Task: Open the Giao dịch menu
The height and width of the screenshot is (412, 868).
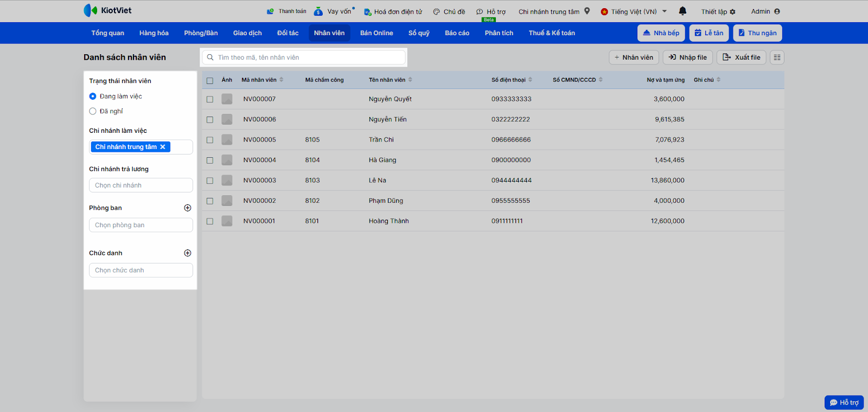Action: [247, 33]
